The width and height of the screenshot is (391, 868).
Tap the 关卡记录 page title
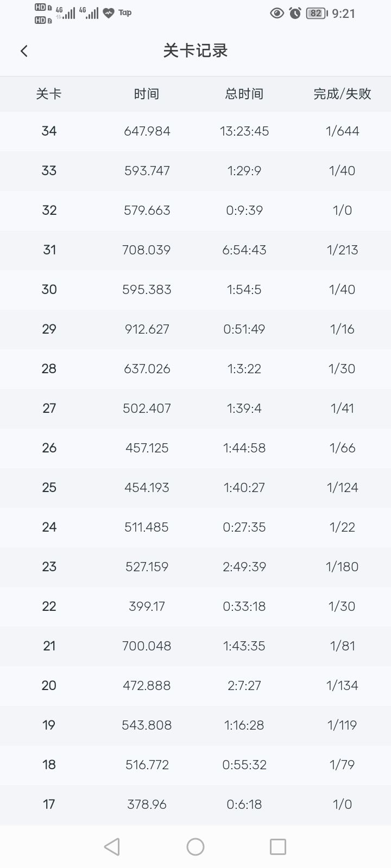[x=195, y=51]
